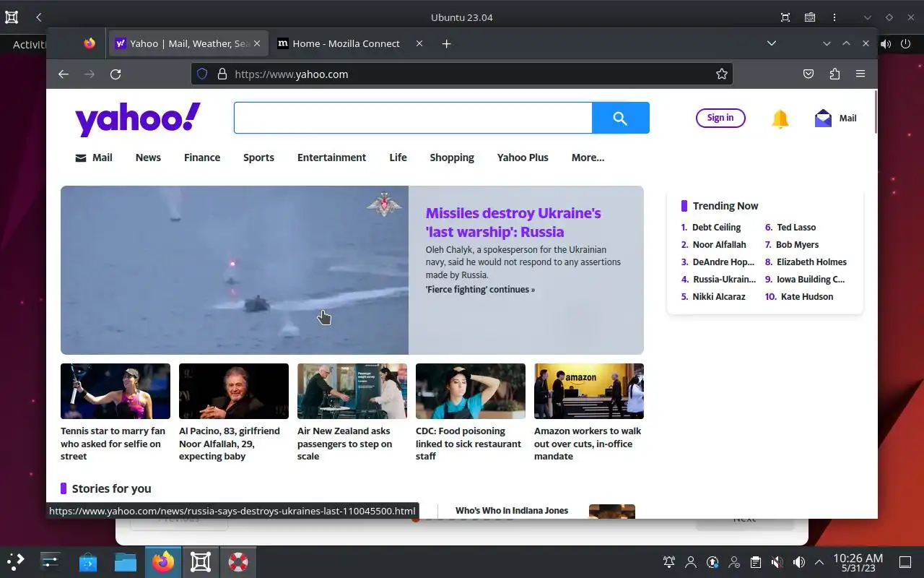Close the Yahoo tab

(x=257, y=43)
